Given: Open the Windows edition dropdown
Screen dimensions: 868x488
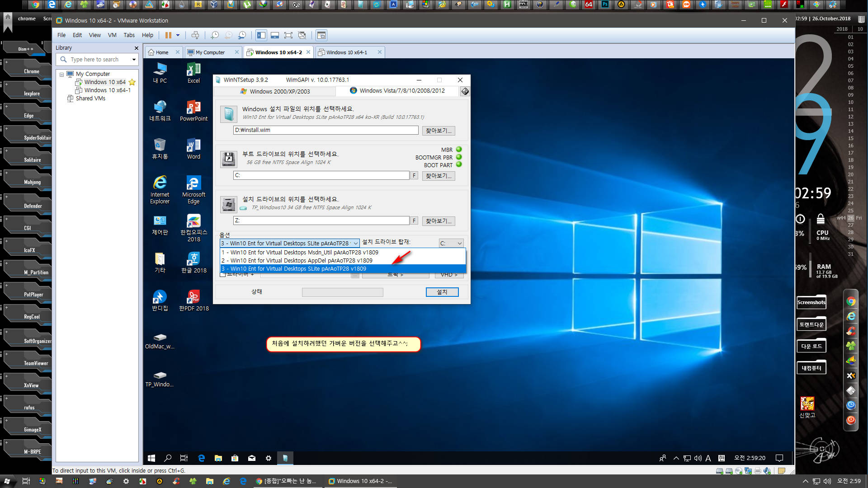Looking at the screenshot, I should pyautogui.click(x=290, y=243).
